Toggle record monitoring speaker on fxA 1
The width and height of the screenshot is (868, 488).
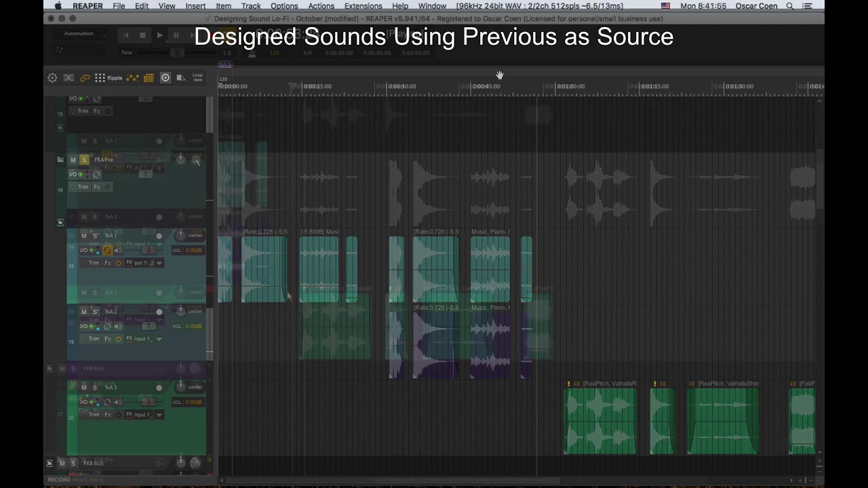119,251
